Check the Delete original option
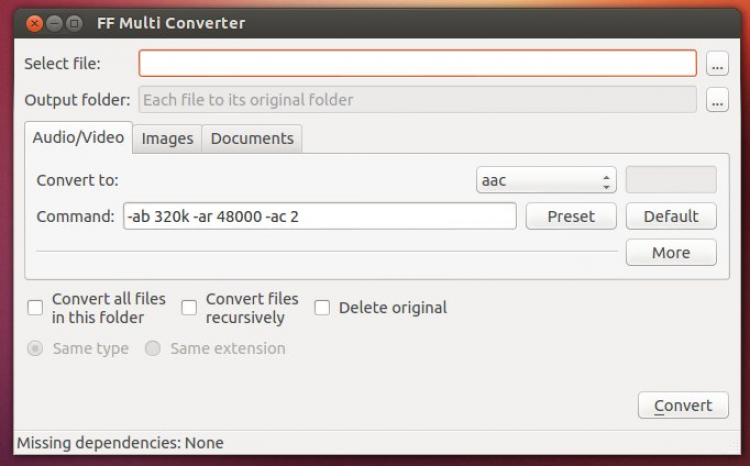The width and height of the screenshot is (750, 466). [x=322, y=308]
